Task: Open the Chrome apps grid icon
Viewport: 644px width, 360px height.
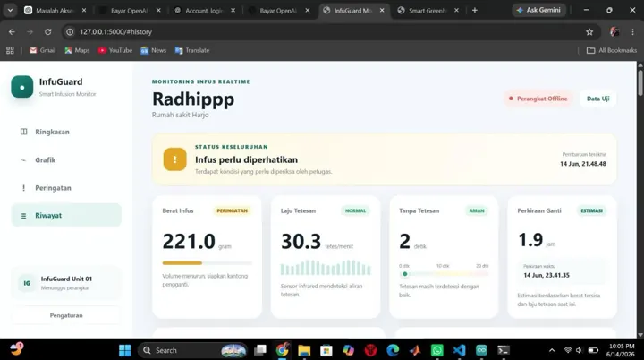Action: coord(10,50)
